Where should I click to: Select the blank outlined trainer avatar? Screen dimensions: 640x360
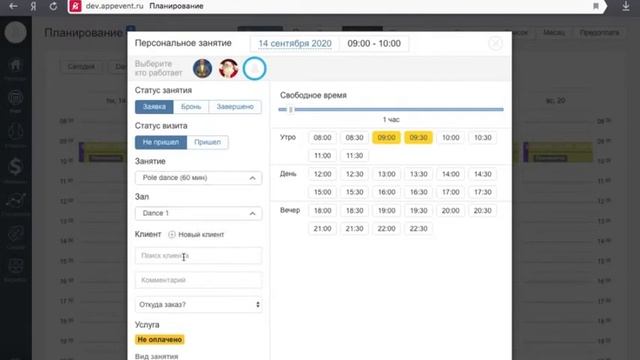[254, 68]
